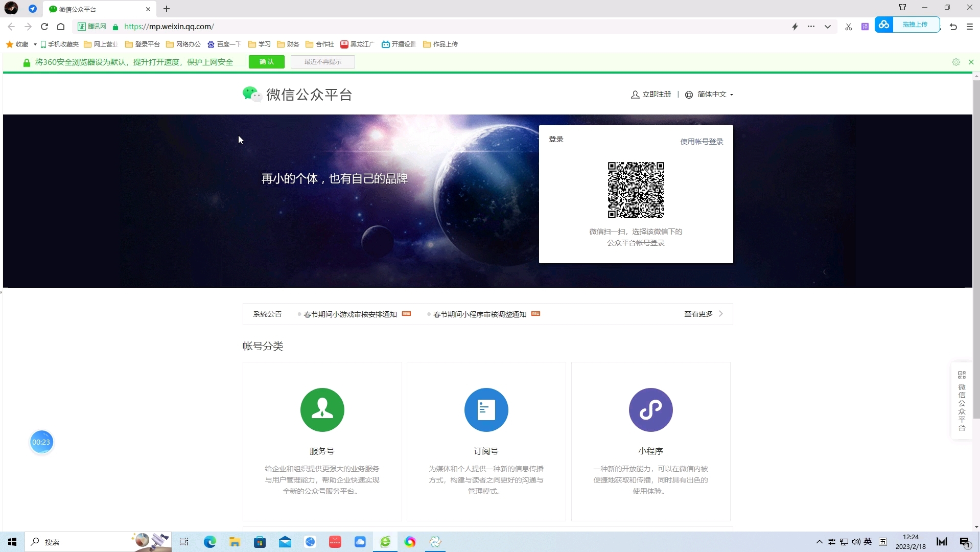Image resolution: width=980 pixels, height=552 pixels.
Task: Open the 网上营业 bookmark folder
Action: coord(101,44)
